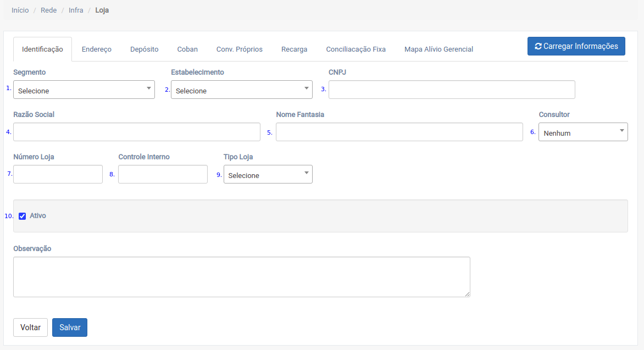Open the Recarga tab
This screenshot has width=644, height=350.
pyautogui.click(x=295, y=49)
